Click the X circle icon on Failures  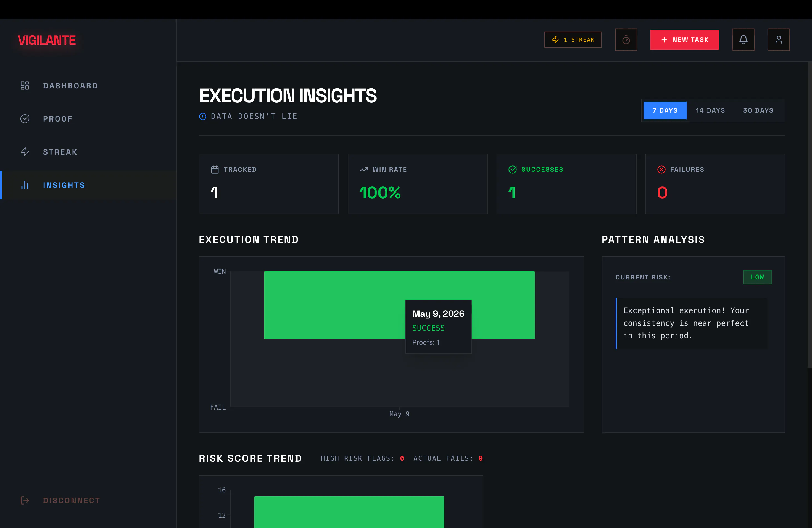coord(661,170)
